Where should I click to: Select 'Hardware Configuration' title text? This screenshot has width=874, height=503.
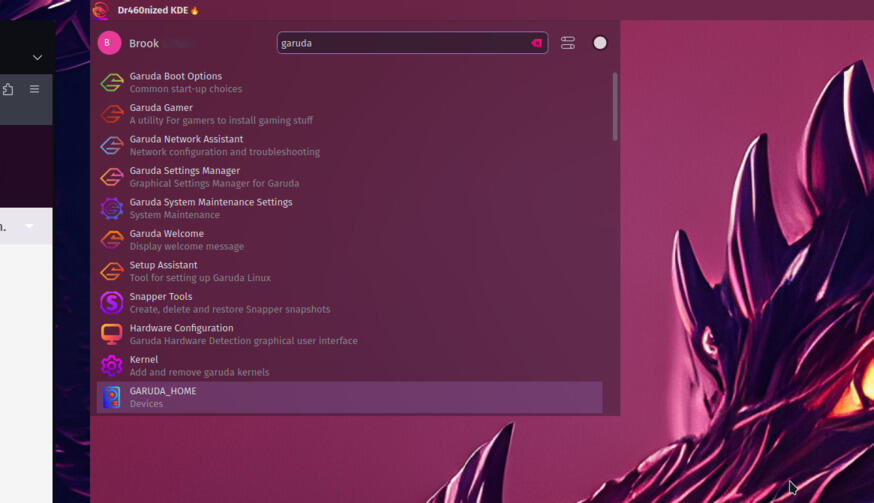point(181,328)
